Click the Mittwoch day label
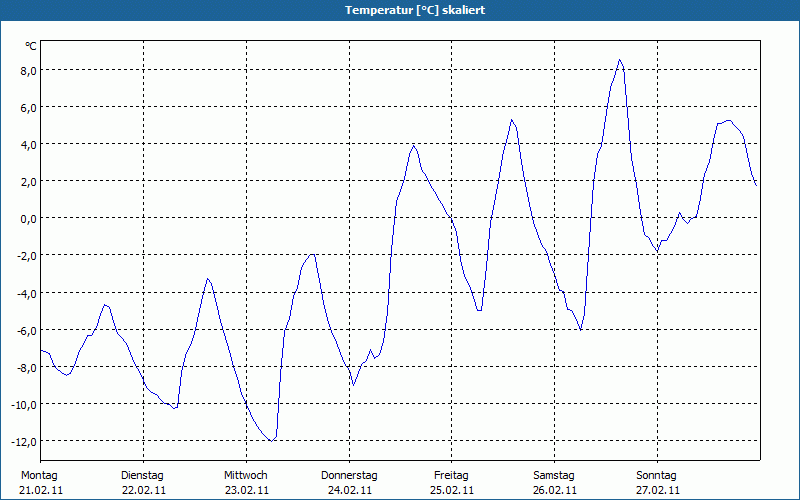 [246, 476]
